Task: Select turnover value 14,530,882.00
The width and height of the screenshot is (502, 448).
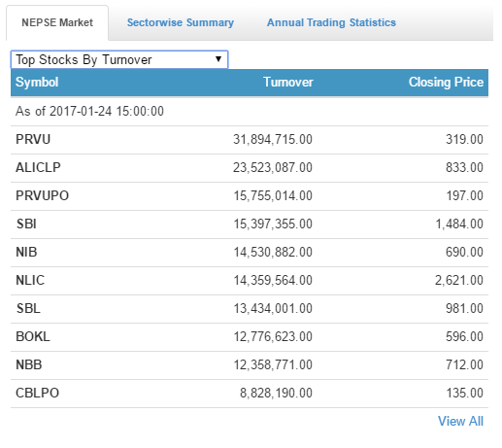Action: [x=273, y=252]
